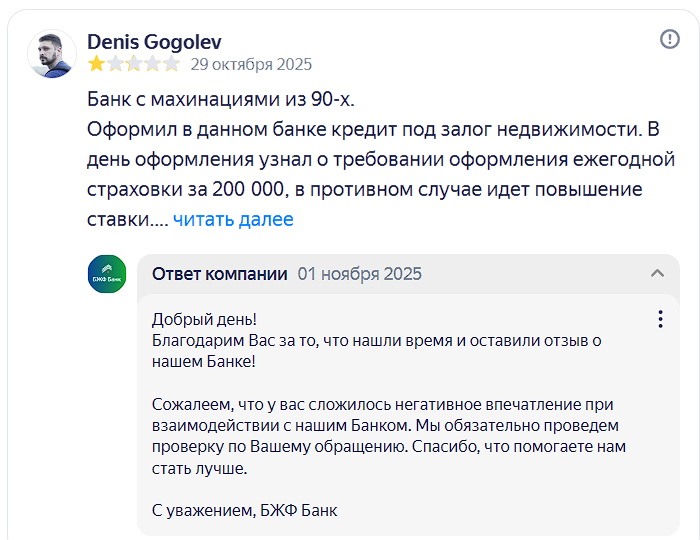700x540 pixels.
Task: Click the "Банк с махинациями из 90-х" line
Action: [221, 102]
